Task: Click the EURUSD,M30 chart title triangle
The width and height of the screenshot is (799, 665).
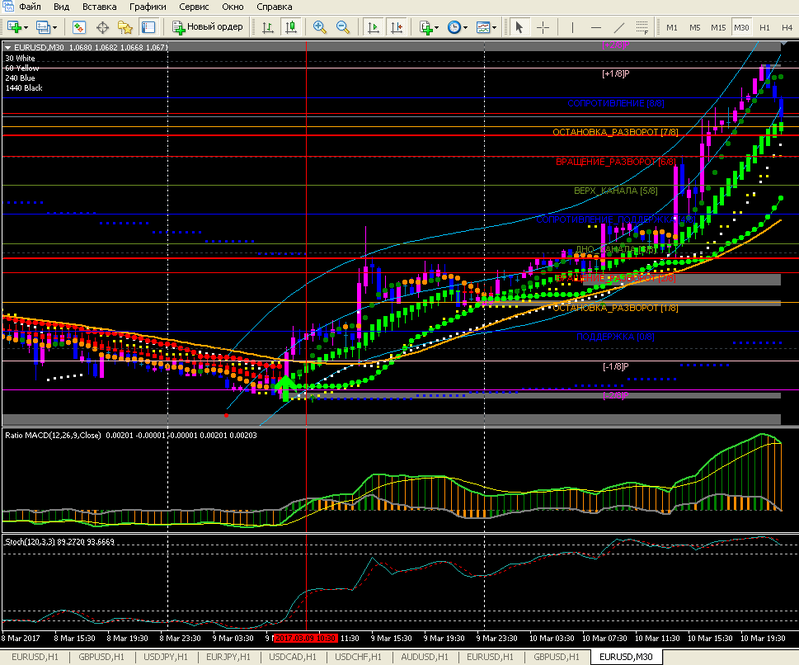Action: click(x=8, y=47)
